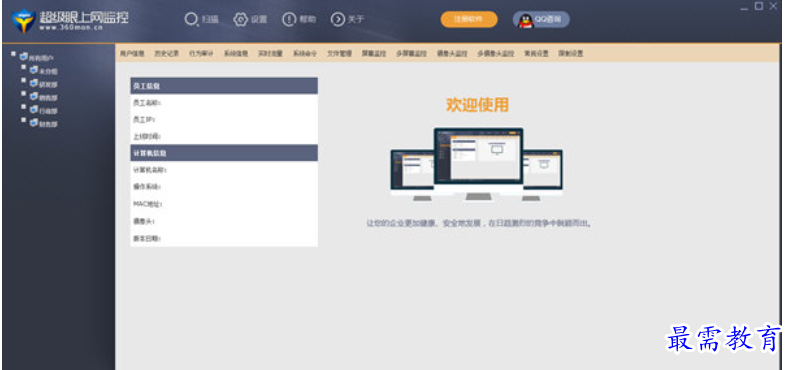The height and width of the screenshot is (370, 789).
Task: Click the orange 注册软件 button
Action: 469,20
